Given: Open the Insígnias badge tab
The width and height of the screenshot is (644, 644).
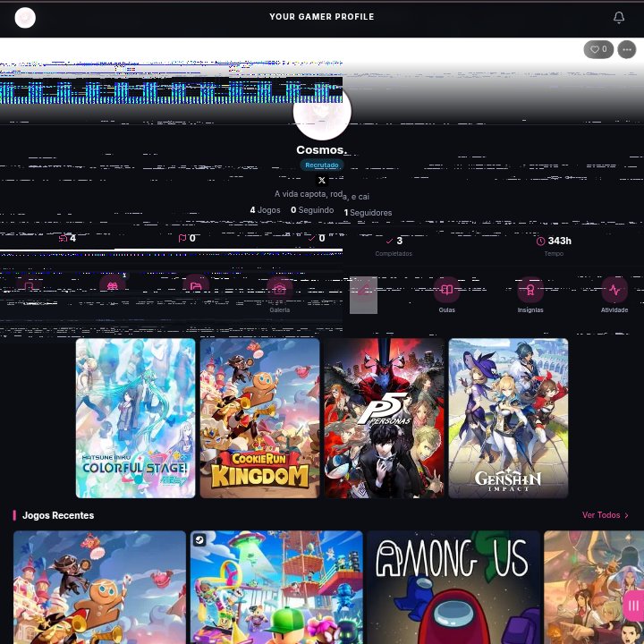Looking at the screenshot, I should point(530,295).
